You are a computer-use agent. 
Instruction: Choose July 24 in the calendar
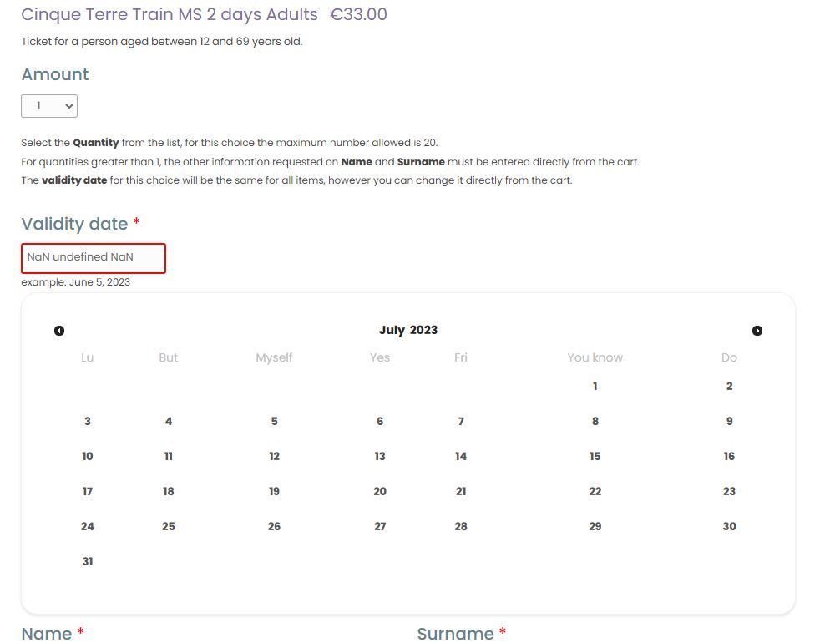[x=88, y=527]
